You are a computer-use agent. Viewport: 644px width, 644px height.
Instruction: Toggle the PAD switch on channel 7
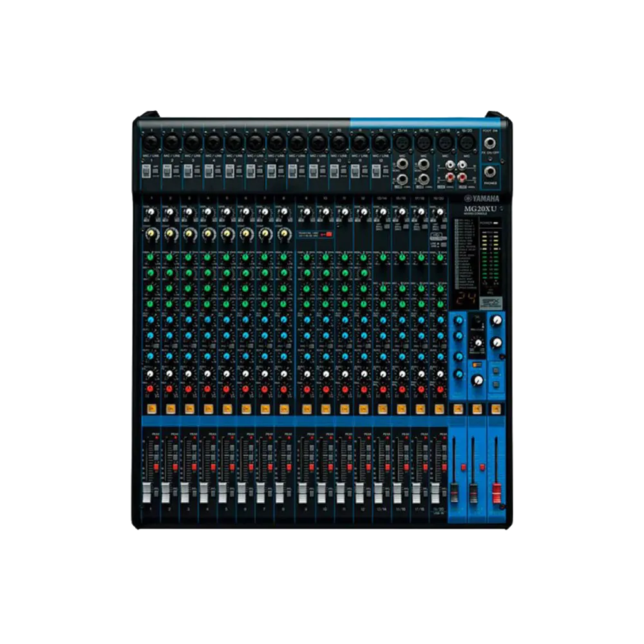(x=271, y=171)
